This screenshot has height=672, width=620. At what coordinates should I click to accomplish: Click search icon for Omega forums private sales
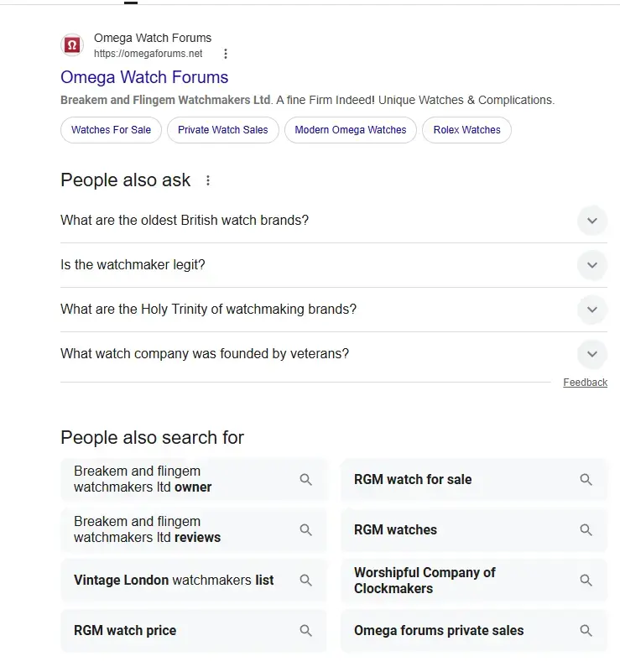586,631
